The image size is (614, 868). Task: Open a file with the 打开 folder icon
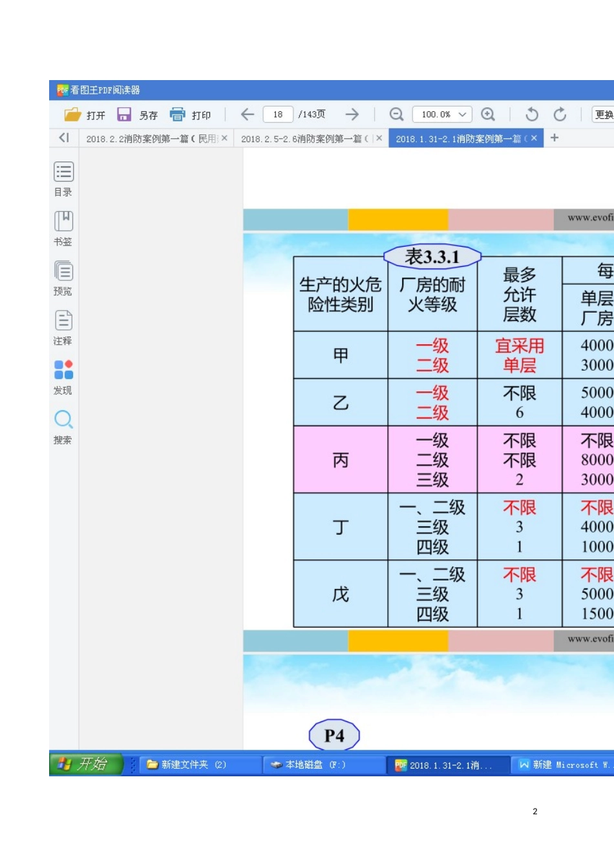(x=72, y=114)
